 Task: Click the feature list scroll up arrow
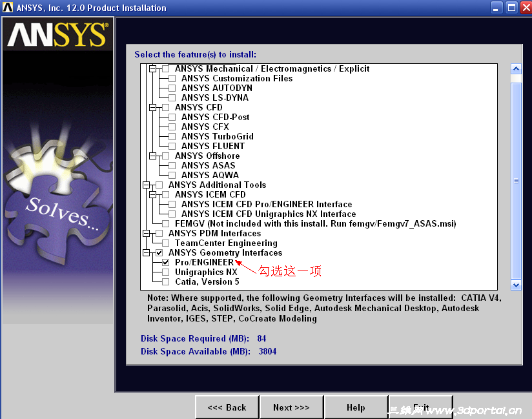516,69
